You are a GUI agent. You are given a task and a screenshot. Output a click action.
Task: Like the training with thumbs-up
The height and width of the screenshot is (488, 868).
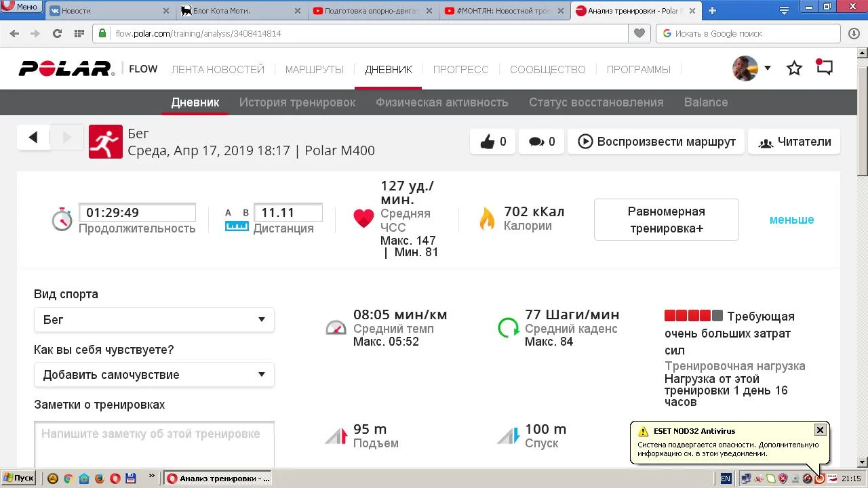point(493,142)
